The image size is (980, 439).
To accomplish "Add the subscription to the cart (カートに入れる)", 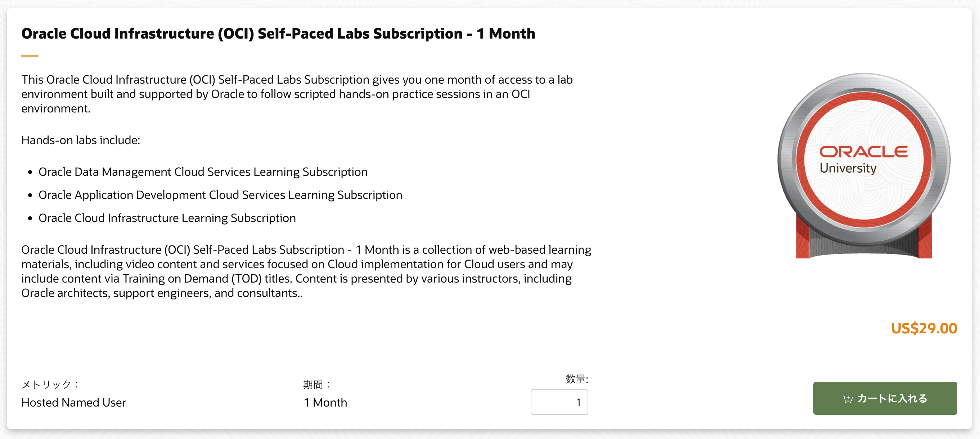I will pos(885,398).
